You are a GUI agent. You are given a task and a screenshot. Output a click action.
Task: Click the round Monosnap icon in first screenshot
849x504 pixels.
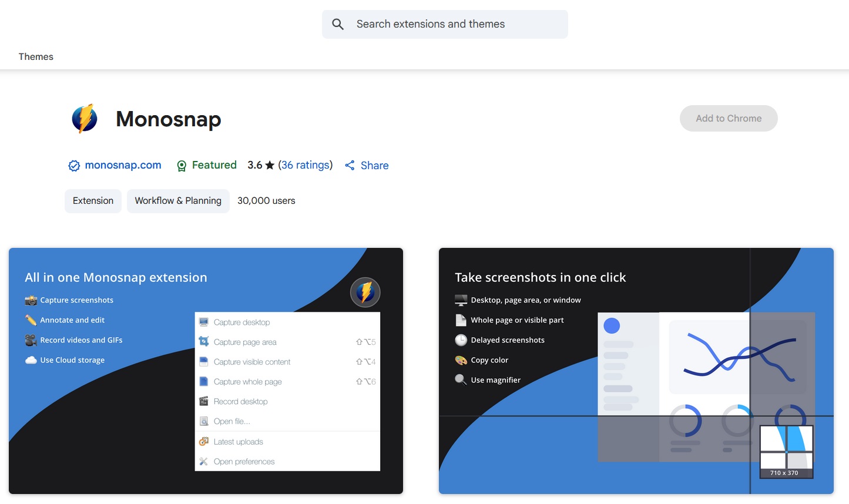(x=365, y=292)
